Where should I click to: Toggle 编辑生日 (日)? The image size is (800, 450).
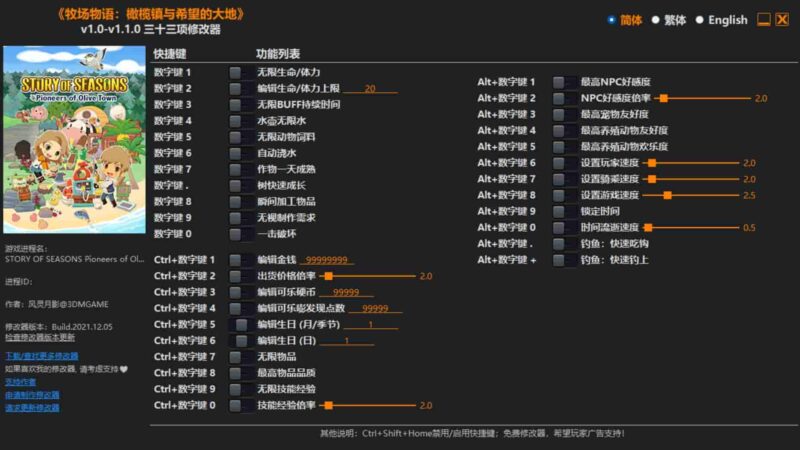click(x=241, y=341)
